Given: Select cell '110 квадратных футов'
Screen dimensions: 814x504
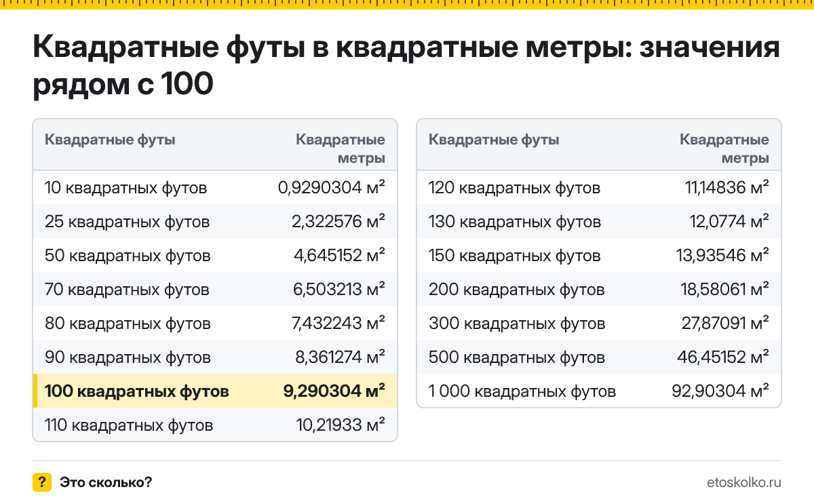Looking at the screenshot, I should coord(129,425).
